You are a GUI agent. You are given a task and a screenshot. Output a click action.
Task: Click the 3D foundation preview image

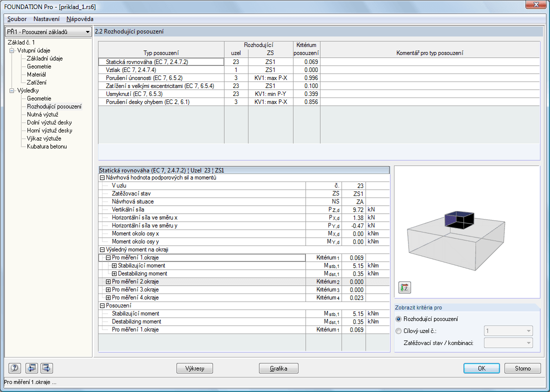point(456,240)
